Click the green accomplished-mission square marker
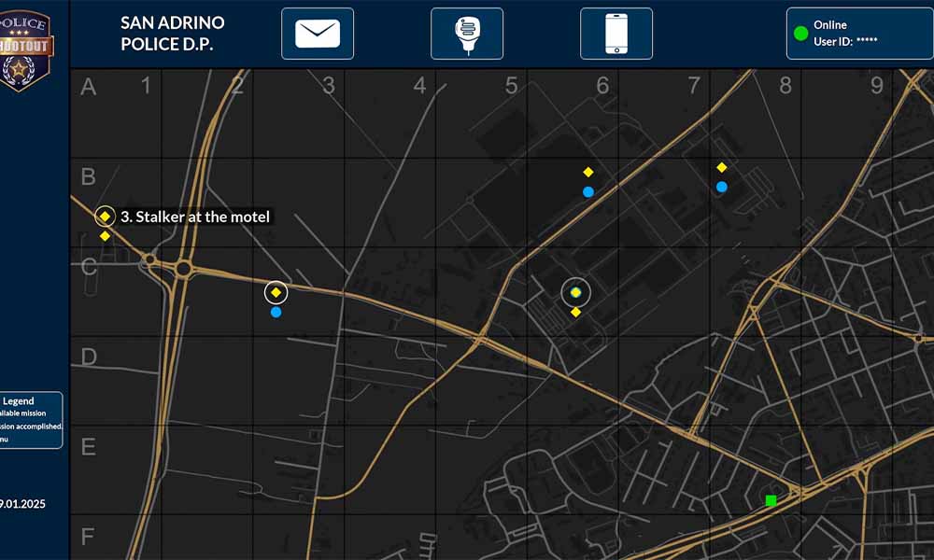 [771, 500]
